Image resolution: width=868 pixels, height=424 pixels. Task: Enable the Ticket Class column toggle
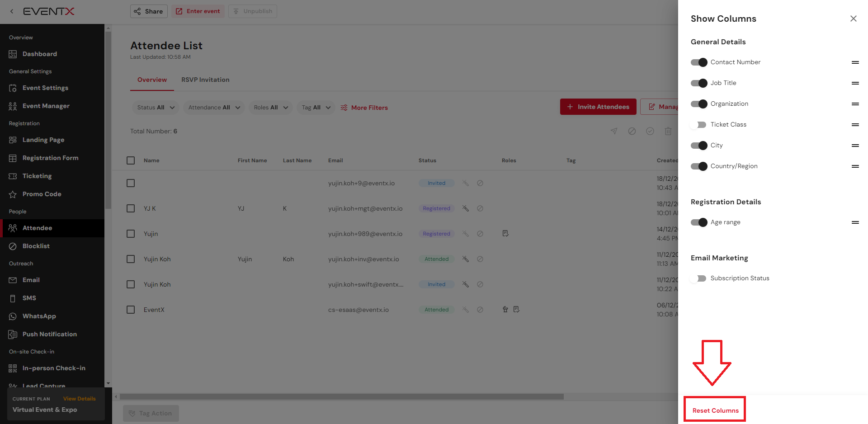pyautogui.click(x=698, y=125)
